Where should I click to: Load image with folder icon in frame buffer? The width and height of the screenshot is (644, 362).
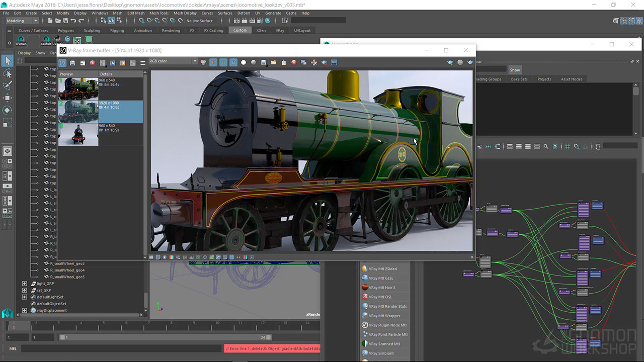[x=274, y=62]
